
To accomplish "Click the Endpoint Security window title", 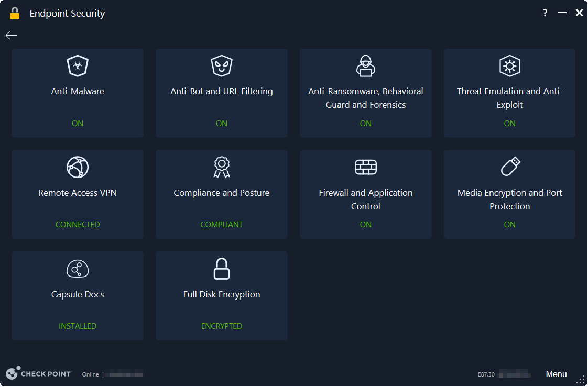I will click(x=67, y=14).
